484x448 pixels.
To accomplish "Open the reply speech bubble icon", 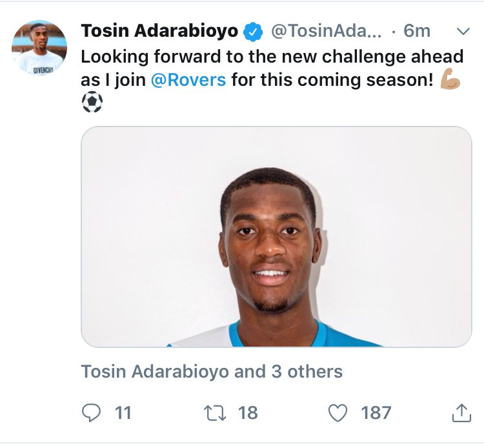I will point(91,412).
